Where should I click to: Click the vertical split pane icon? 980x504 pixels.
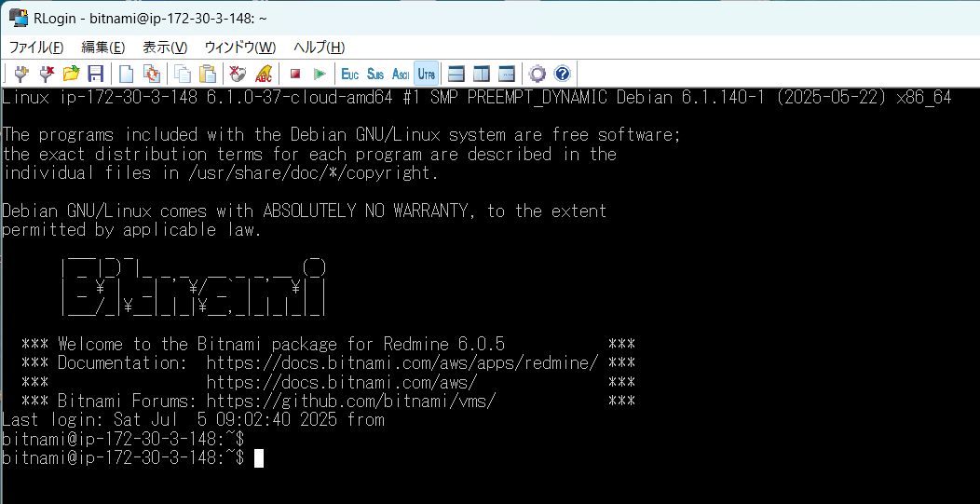coord(482,74)
